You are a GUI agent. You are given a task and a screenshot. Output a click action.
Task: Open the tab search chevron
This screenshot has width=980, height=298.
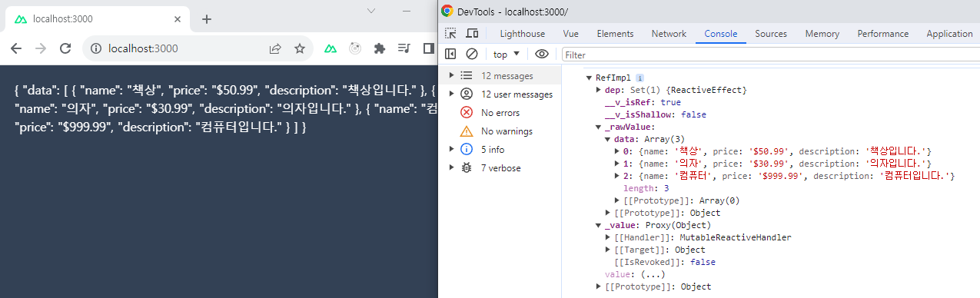[370, 11]
